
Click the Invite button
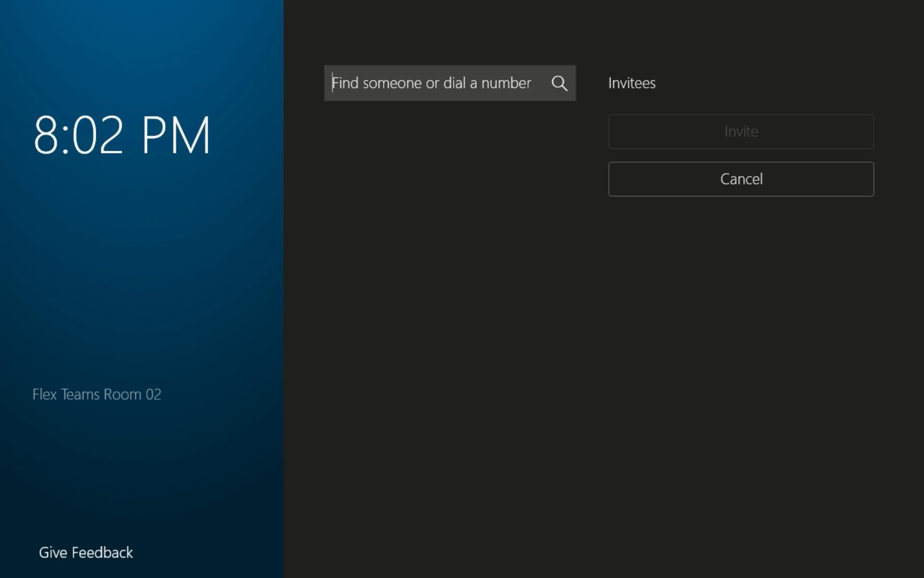[x=741, y=131]
